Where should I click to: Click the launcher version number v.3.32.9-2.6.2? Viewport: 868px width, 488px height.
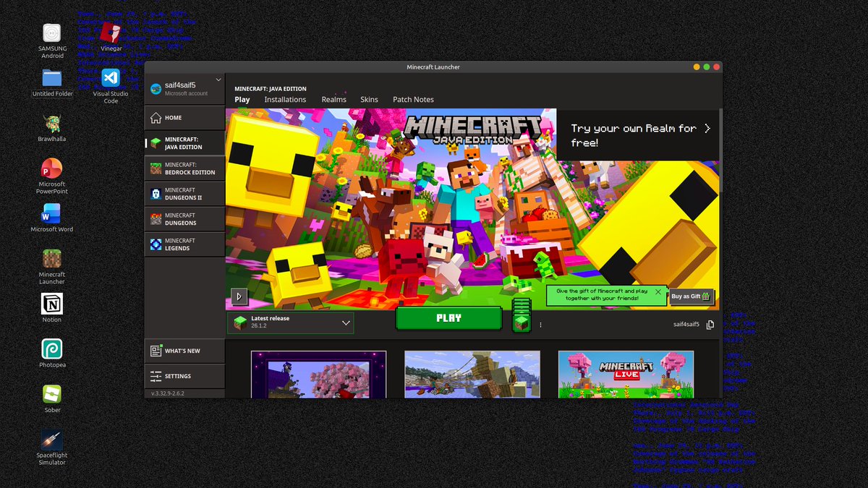(x=168, y=393)
